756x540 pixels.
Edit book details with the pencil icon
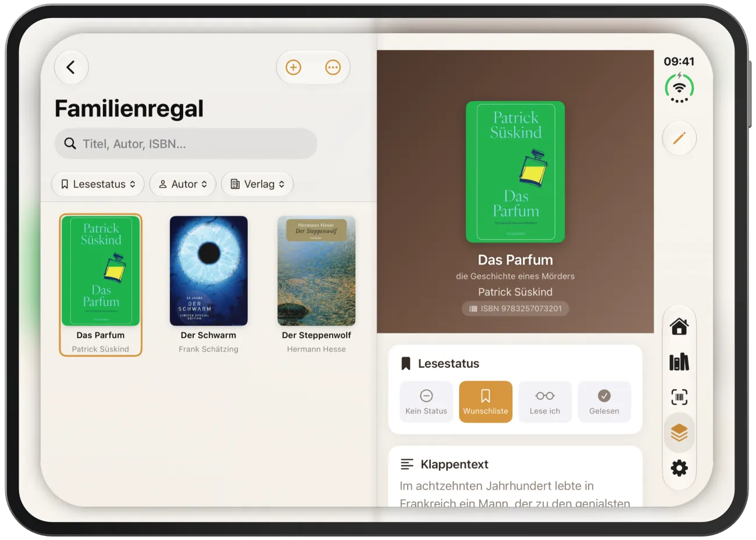tap(679, 138)
